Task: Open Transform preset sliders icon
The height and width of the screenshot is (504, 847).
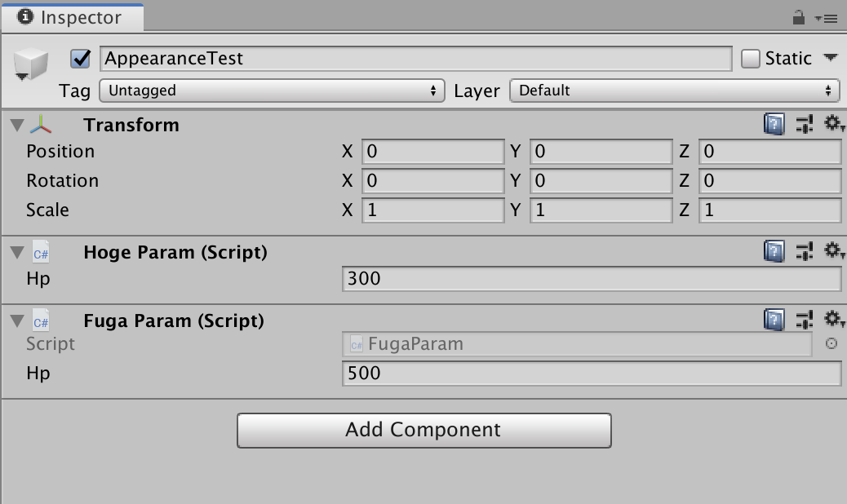Action: 805,124
